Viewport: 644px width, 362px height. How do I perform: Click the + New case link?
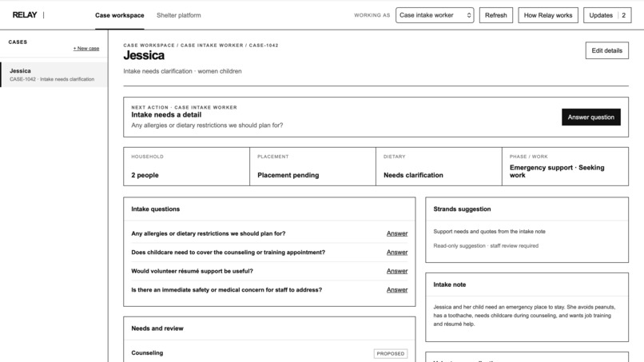tap(86, 49)
